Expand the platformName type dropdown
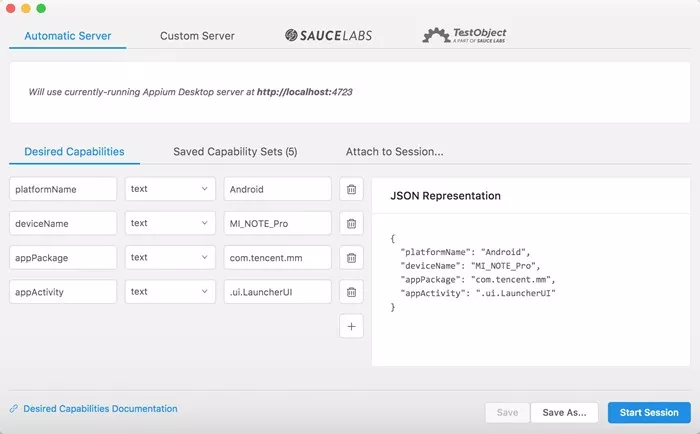The image size is (700, 434). tap(170, 189)
